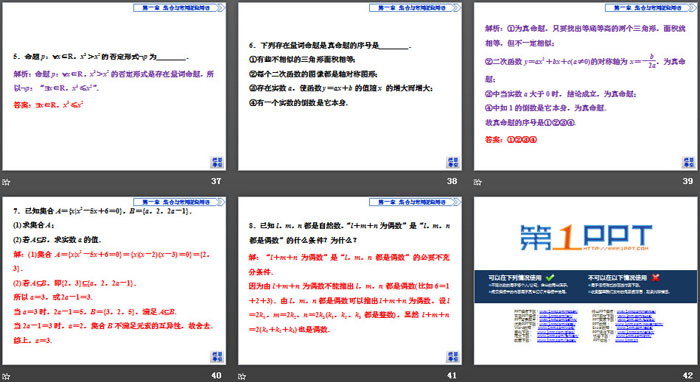Select slide 40 thumbnail about set A
The width and height of the screenshot is (700, 382).
click(x=114, y=281)
